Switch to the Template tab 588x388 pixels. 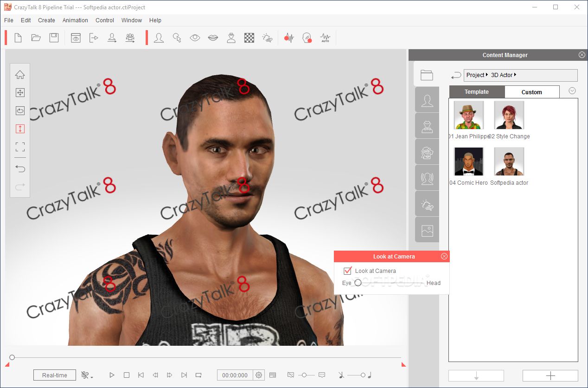pyautogui.click(x=477, y=91)
